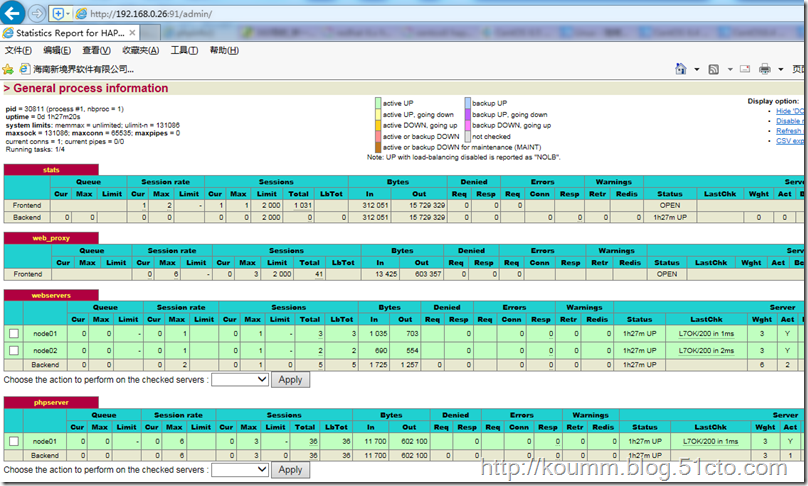This screenshot has width=808, height=486.
Task: Open the Home page icon in command bar
Action: pos(681,69)
